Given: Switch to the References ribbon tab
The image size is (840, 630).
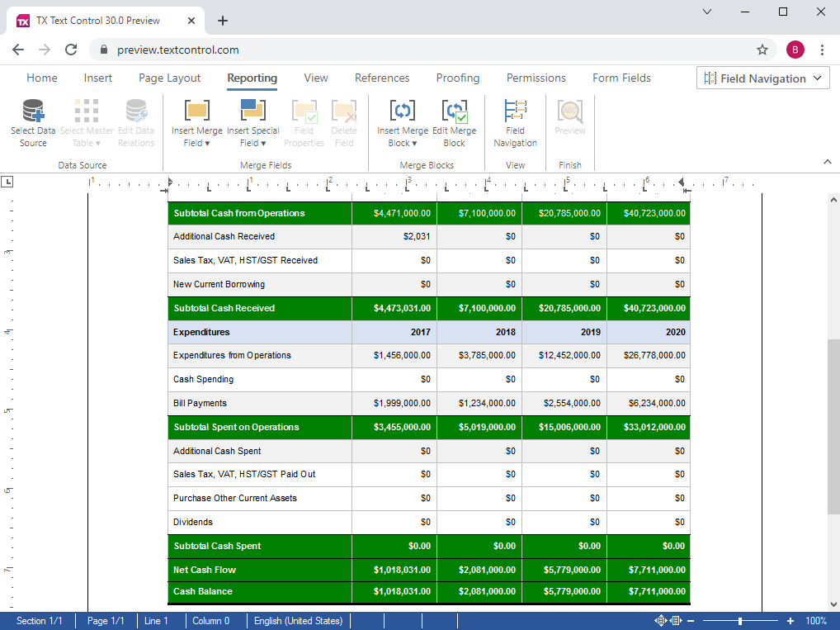Looking at the screenshot, I should [382, 78].
